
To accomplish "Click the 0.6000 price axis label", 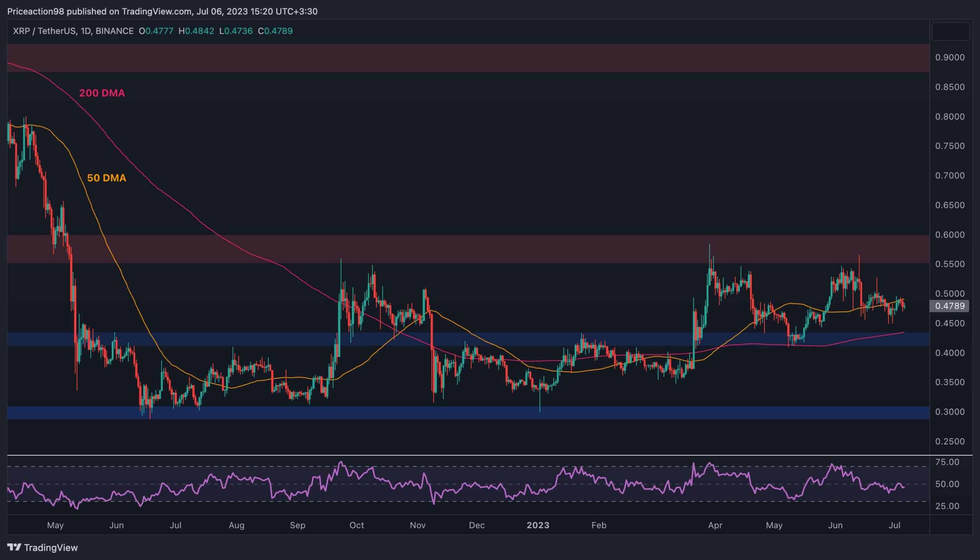I will pos(950,234).
